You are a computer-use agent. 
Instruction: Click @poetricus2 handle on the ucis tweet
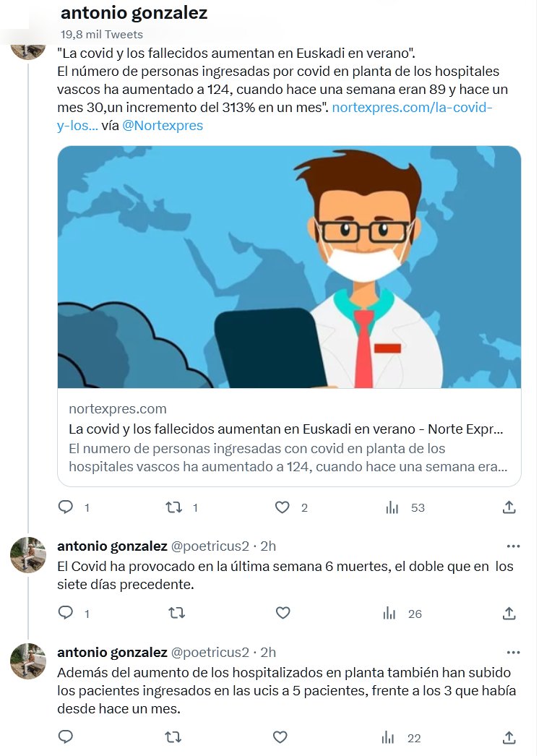[x=210, y=652]
